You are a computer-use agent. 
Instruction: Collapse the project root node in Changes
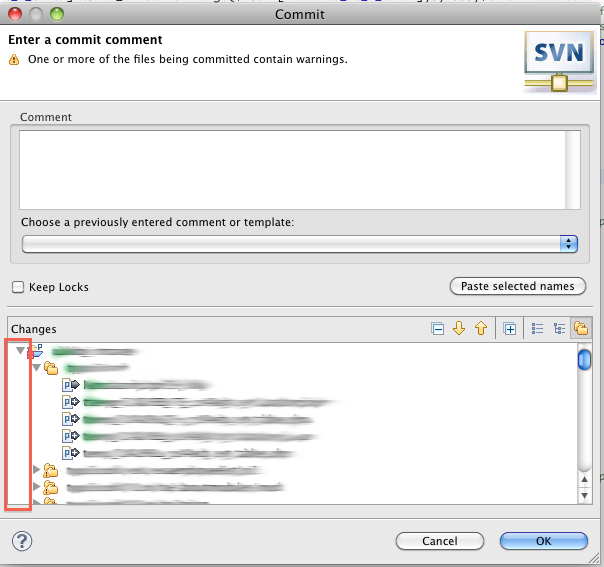coord(20,351)
